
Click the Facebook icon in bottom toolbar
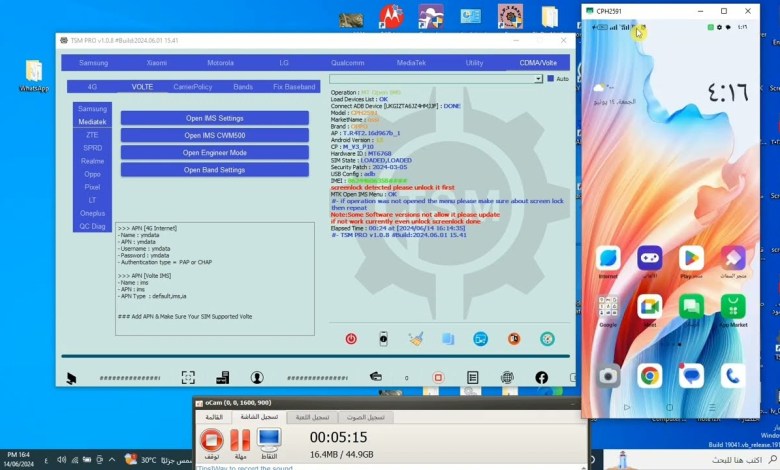(x=541, y=377)
